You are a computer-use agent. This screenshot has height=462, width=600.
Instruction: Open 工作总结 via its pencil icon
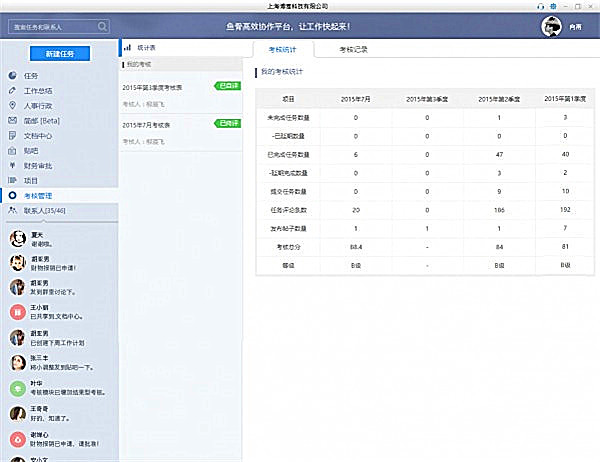click(x=11, y=91)
